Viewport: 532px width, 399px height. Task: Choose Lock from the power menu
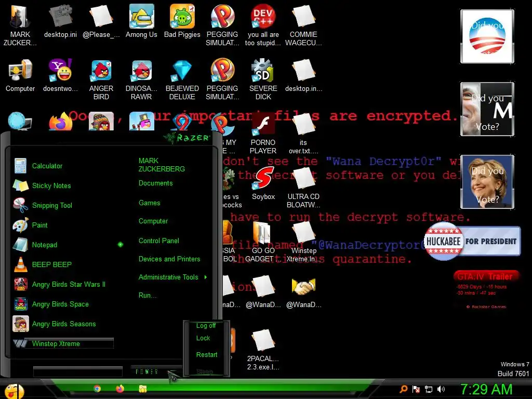coord(203,338)
